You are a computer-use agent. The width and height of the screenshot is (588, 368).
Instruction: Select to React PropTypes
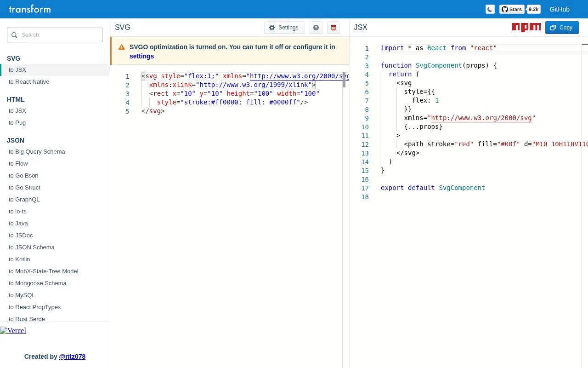55,307
